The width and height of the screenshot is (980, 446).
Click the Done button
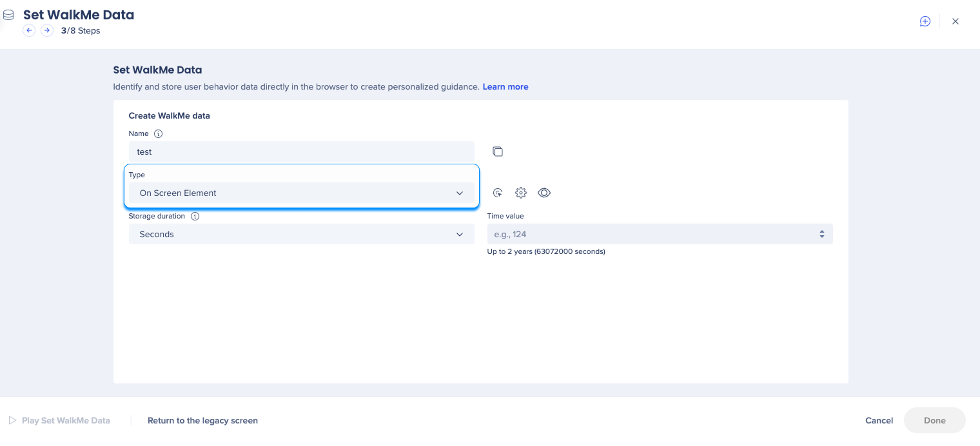click(934, 420)
